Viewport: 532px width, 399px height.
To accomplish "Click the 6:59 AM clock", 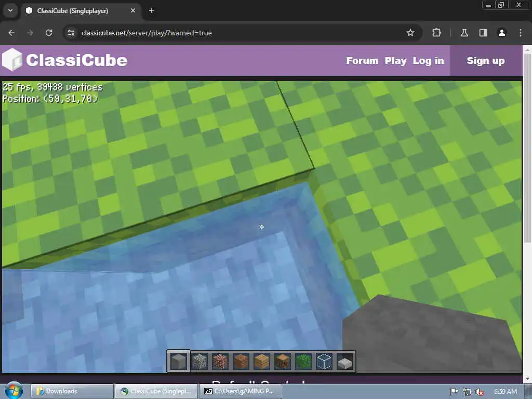I will (506, 392).
